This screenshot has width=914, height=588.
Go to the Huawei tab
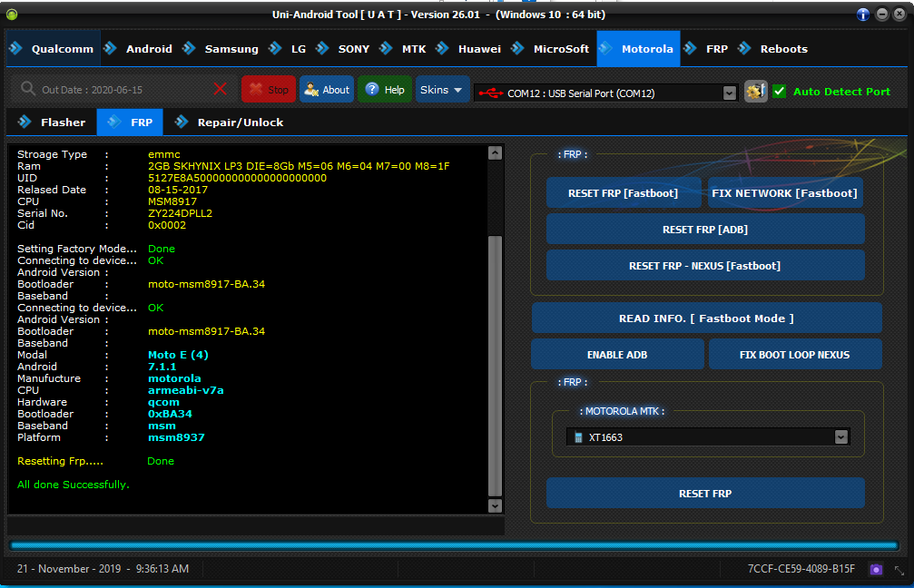470,49
